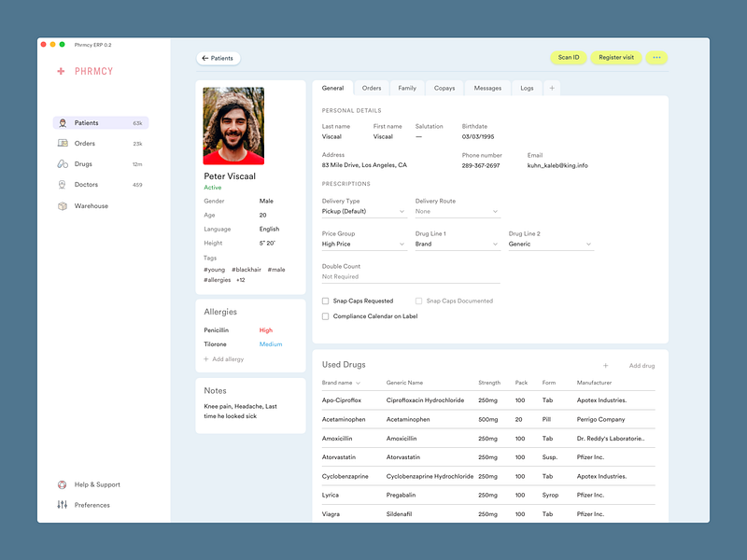Select the Amoxicillin brand name cell
This screenshot has width=747, height=560.
click(x=337, y=439)
